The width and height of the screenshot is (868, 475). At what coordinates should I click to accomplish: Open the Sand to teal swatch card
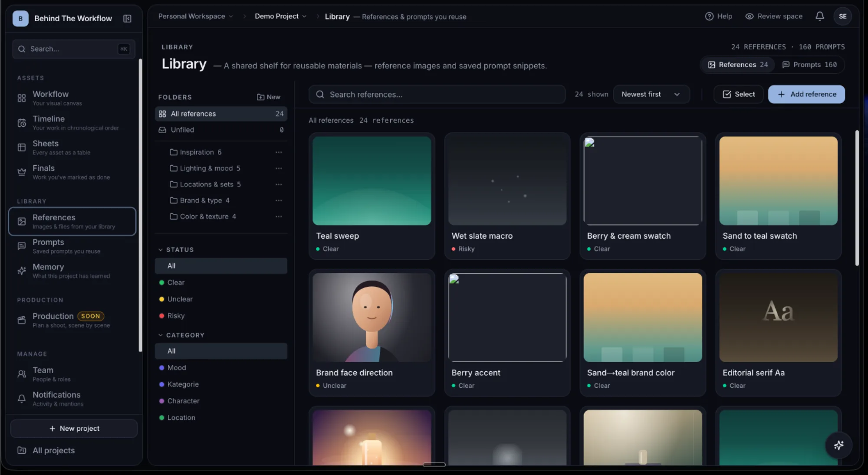(778, 196)
